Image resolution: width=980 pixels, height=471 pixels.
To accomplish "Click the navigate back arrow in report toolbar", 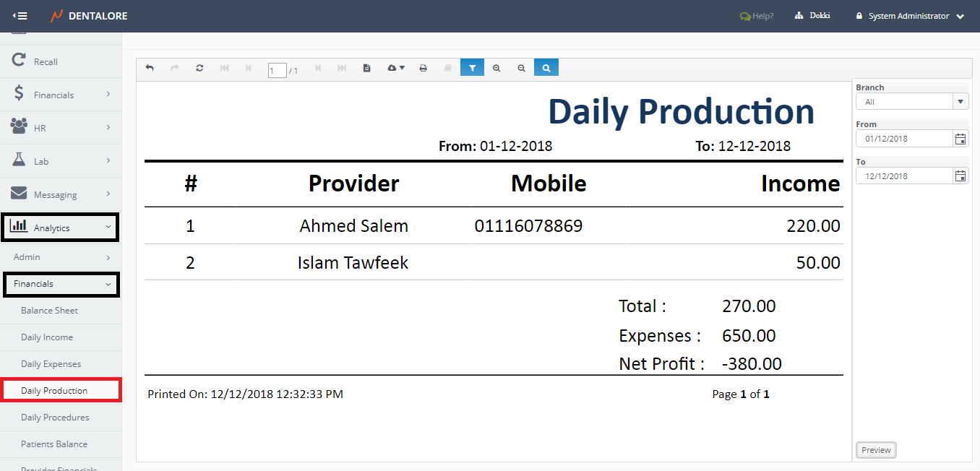I will [x=150, y=68].
